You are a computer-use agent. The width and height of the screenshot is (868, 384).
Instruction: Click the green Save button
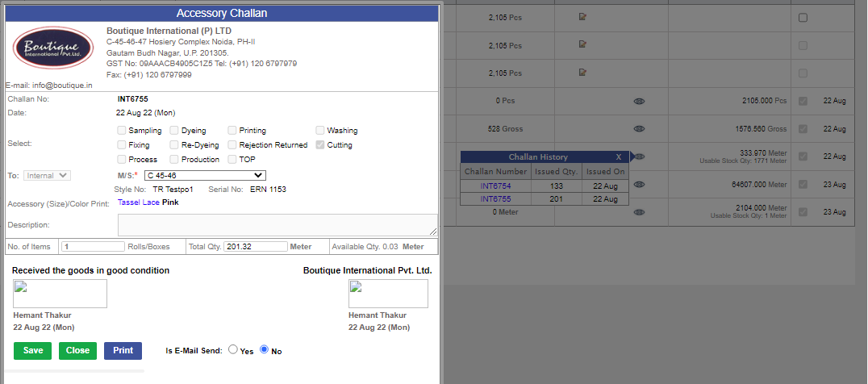(x=32, y=351)
